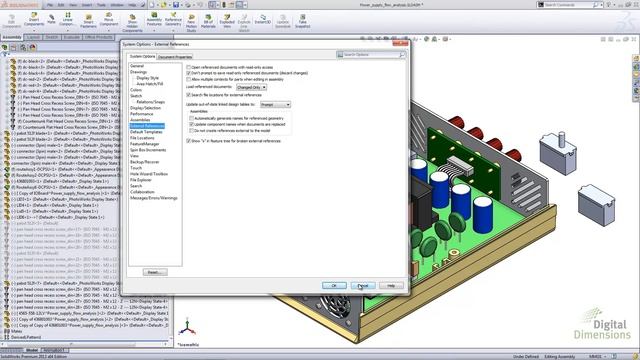Open Load referenced documents dropdown
The image size is (640, 360).
click(251, 87)
